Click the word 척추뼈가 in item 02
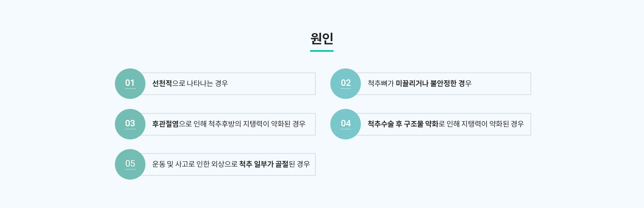The image size is (644, 208). point(381,84)
